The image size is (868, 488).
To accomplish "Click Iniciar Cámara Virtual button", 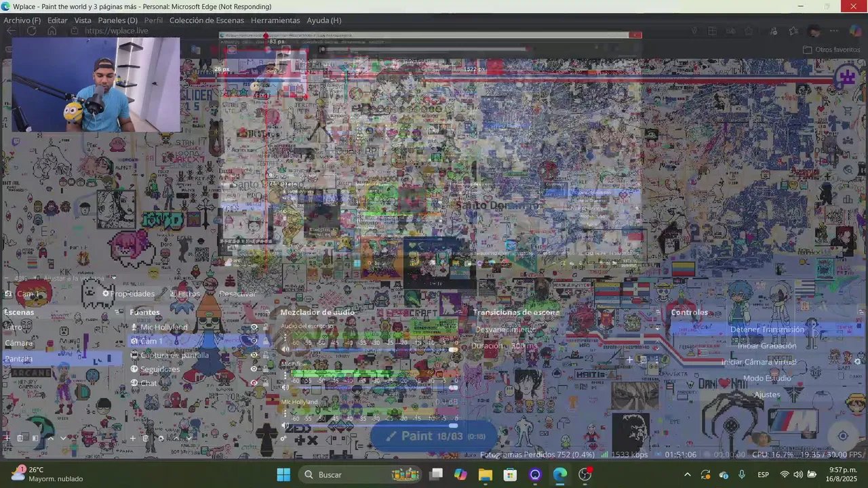I will pos(759,362).
